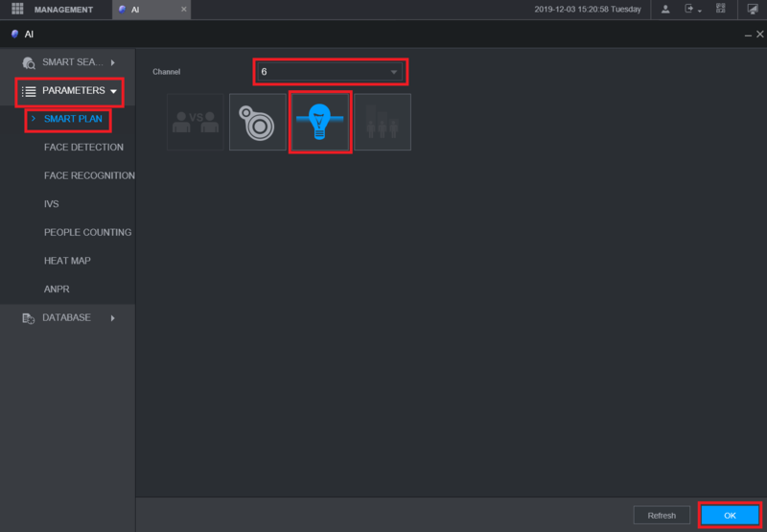Open the HEAT MAP menu item

click(67, 261)
